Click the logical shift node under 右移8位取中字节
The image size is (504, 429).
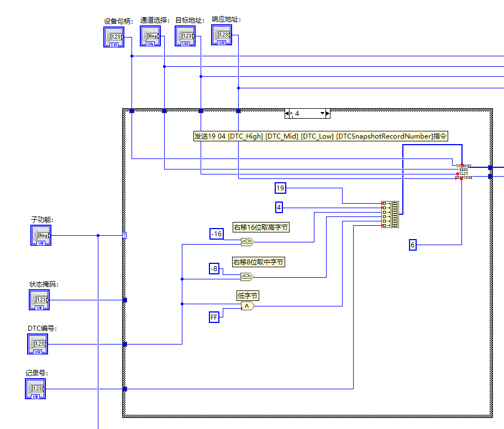point(247,277)
